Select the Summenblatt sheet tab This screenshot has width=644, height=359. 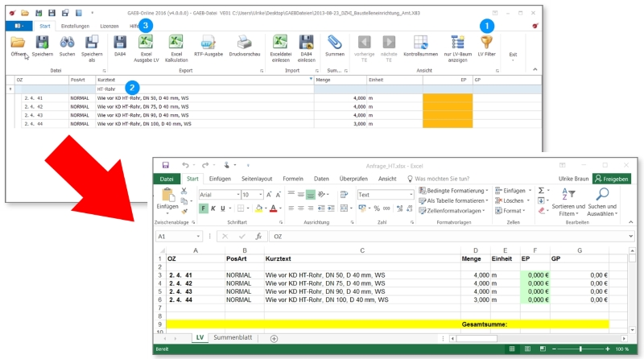coord(234,338)
